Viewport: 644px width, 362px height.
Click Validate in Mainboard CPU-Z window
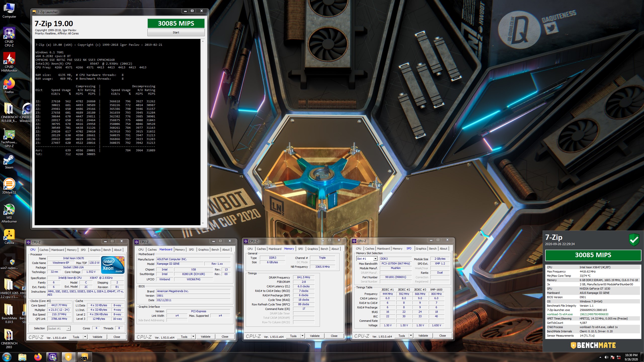point(206,337)
